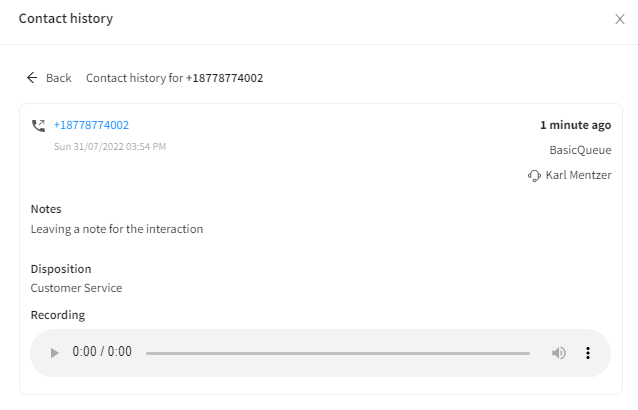
Task: Close the Contact history panel
Action: click(x=620, y=19)
